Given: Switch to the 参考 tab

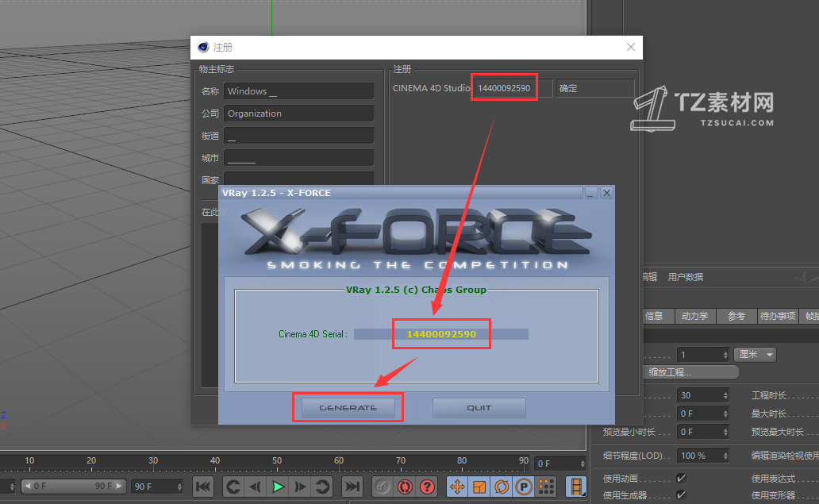Looking at the screenshot, I should [736, 316].
